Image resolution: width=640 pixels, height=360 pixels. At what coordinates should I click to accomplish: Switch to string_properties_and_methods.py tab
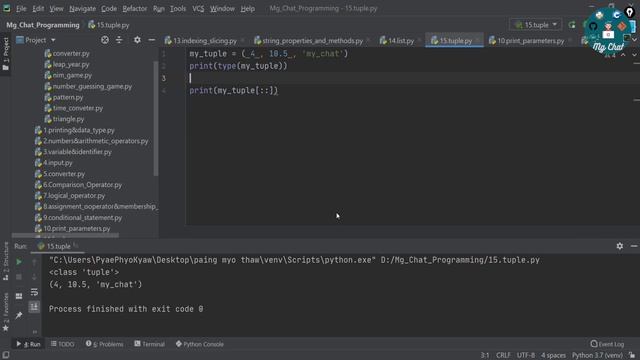pos(309,40)
